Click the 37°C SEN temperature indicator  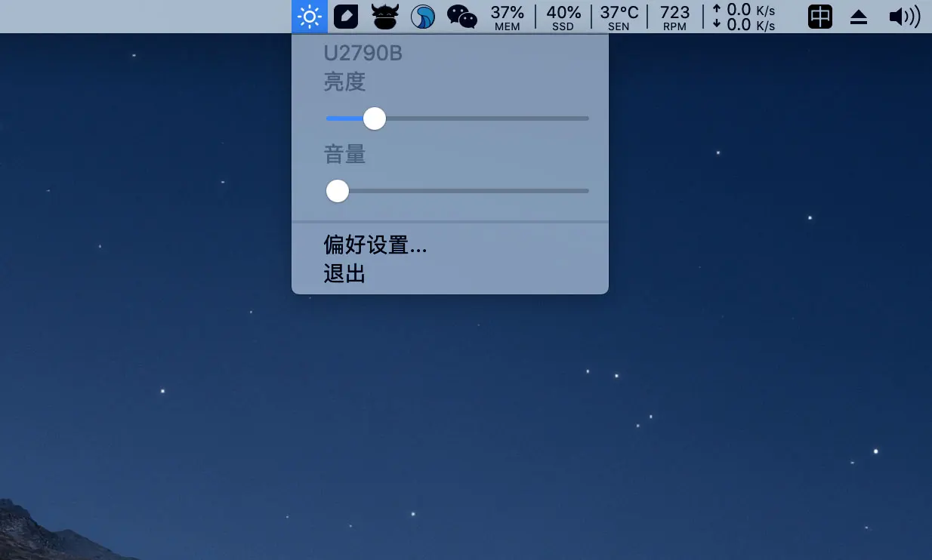(x=619, y=17)
